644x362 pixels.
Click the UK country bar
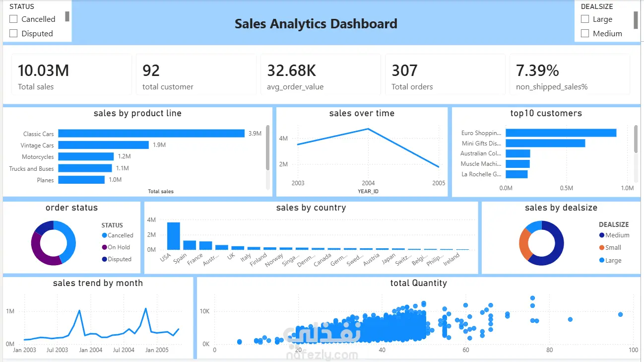[238, 248]
